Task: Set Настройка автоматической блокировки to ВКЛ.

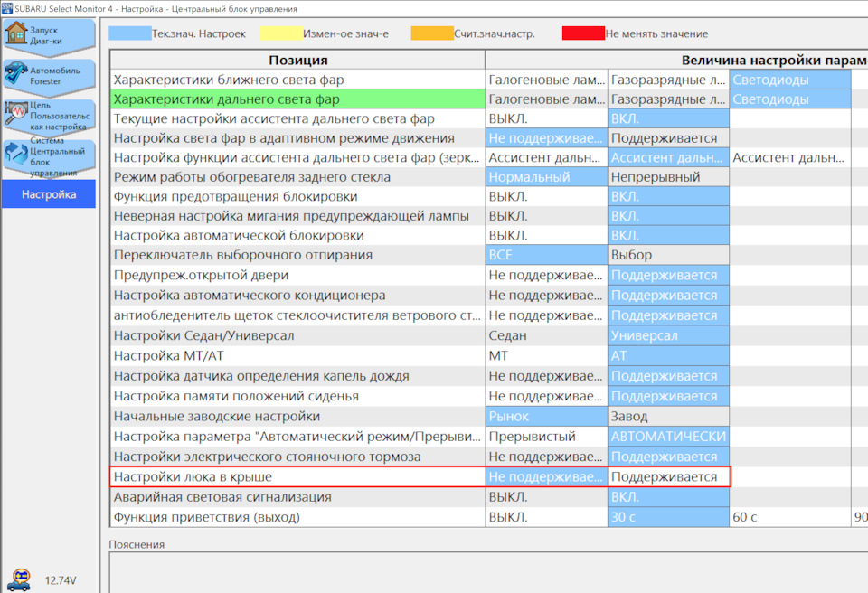Action: [x=668, y=235]
